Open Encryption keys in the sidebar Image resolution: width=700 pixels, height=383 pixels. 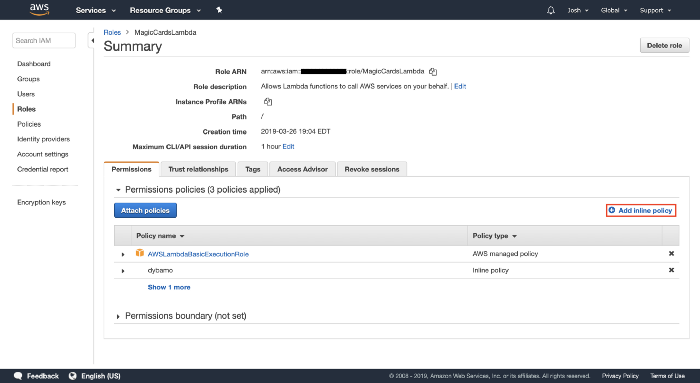click(42, 202)
